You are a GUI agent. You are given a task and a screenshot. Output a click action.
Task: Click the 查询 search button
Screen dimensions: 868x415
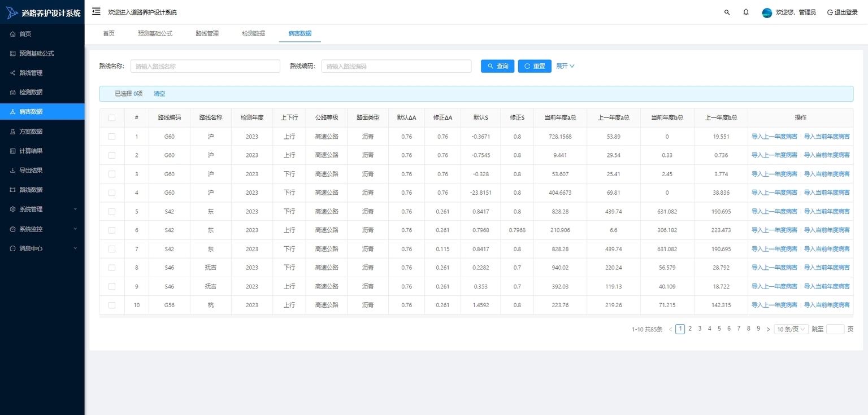pyautogui.click(x=497, y=66)
